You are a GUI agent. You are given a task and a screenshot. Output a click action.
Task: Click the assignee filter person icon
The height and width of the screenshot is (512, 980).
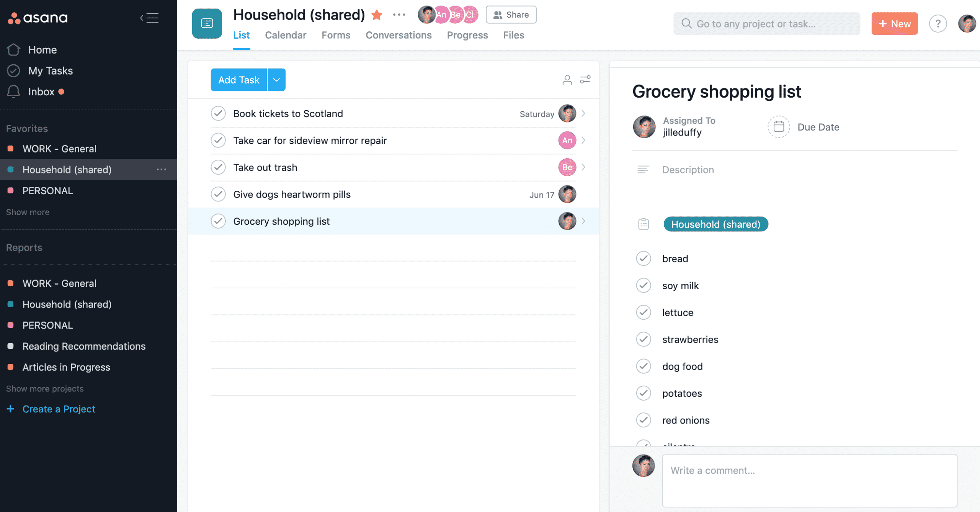coord(567,80)
